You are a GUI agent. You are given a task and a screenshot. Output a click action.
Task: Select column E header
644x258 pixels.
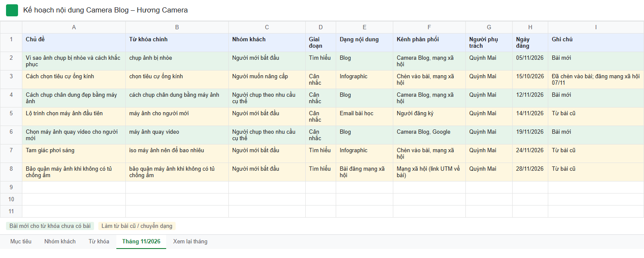365,27
